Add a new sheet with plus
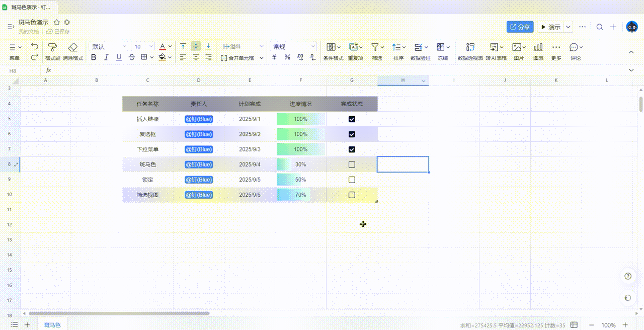This screenshot has height=330, width=644. [27, 325]
